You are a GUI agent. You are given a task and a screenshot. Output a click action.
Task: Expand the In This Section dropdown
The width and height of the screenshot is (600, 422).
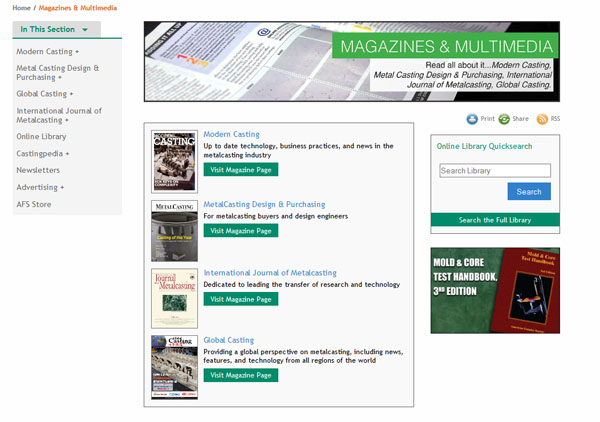pyautogui.click(x=57, y=29)
